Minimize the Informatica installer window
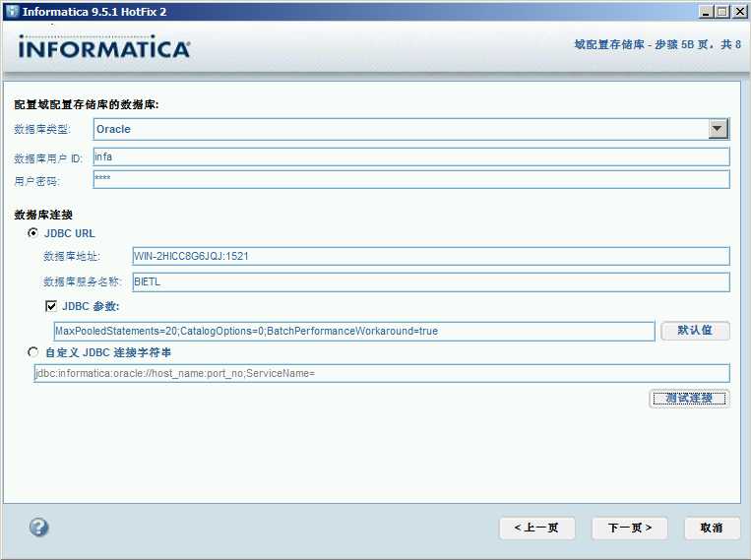751x560 pixels. [x=705, y=12]
